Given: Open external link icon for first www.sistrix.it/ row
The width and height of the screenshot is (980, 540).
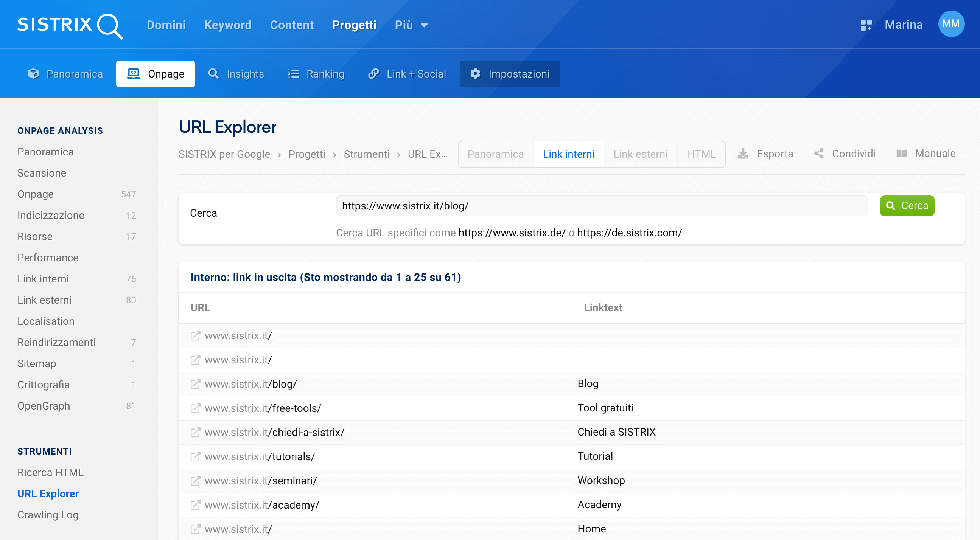Looking at the screenshot, I should [x=195, y=335].
